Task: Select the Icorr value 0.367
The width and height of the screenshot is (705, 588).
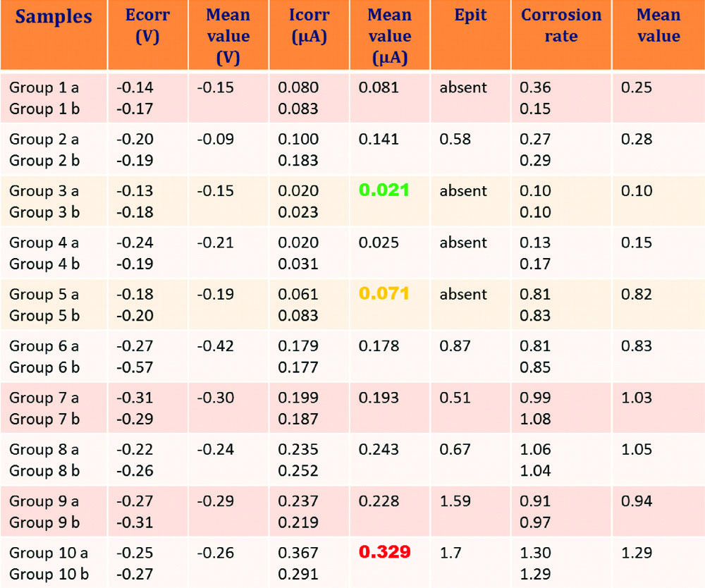Action: [x=298, y=553]
